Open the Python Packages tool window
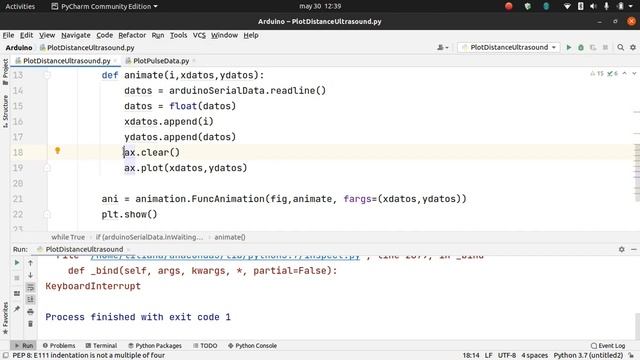 (155, 346)
